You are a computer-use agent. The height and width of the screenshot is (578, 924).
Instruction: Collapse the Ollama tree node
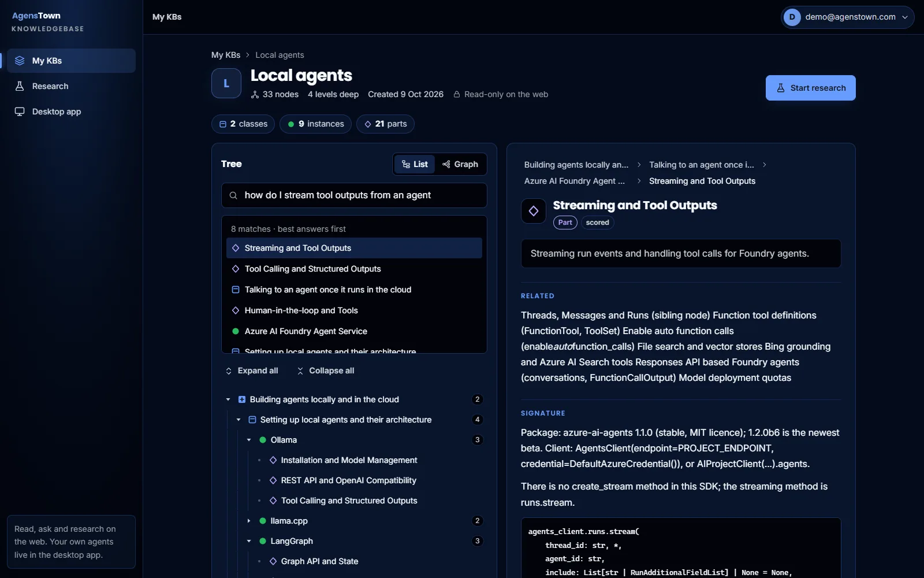click(249, 440)
